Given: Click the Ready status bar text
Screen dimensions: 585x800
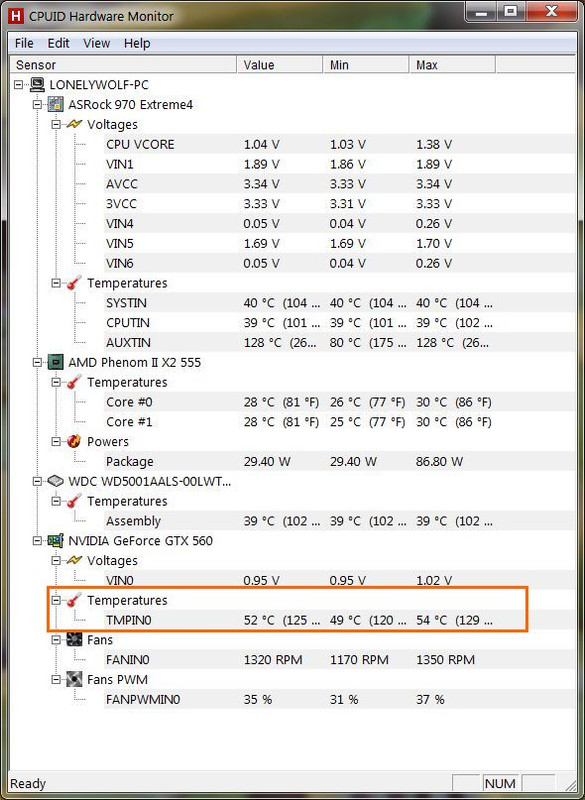Looking at the screenshot, I should coord(28,783).
